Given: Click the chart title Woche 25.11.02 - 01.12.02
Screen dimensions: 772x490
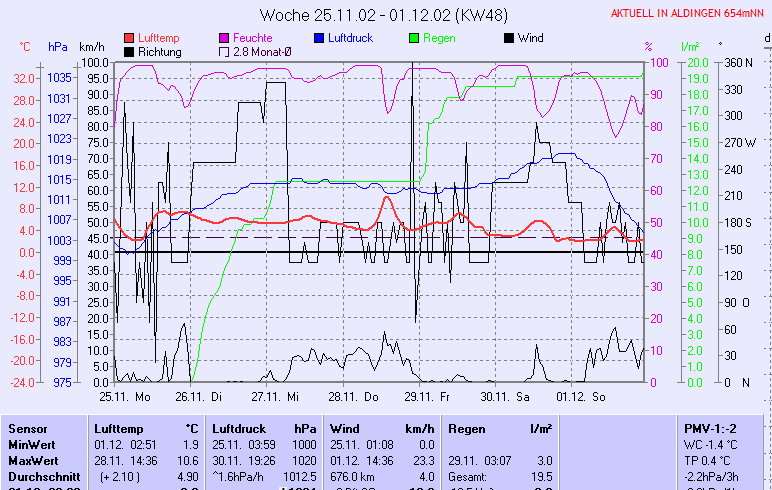Looking at the screenshot, I should 383,15.
